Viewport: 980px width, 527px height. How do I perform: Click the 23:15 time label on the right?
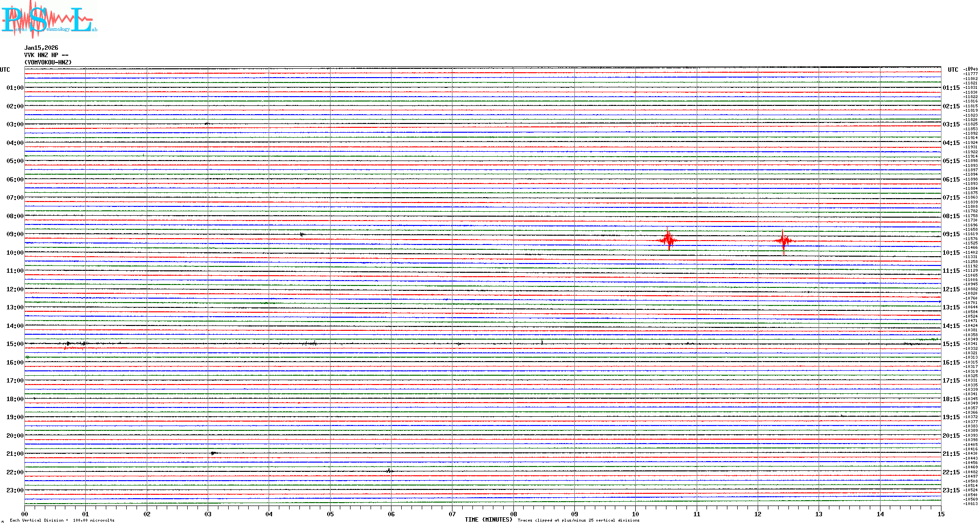(951, 490)
